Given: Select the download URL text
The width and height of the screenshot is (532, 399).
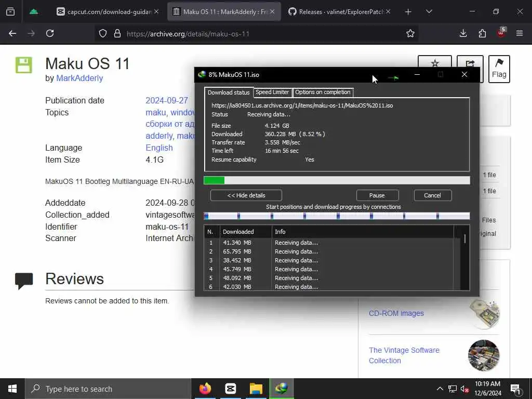Looking at the screenshot, I should click(302, 105).
